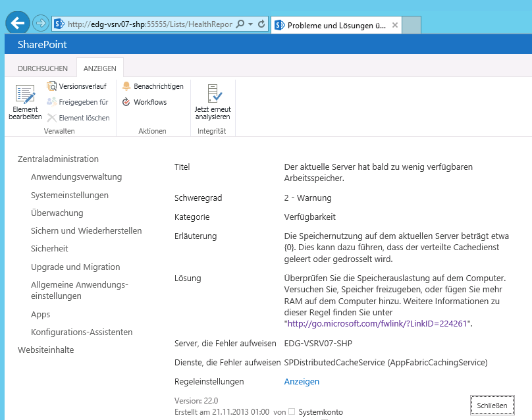Viewport: 532px width, 420px height.
Task: Click the 'Titel' field label
Action: 182,167
